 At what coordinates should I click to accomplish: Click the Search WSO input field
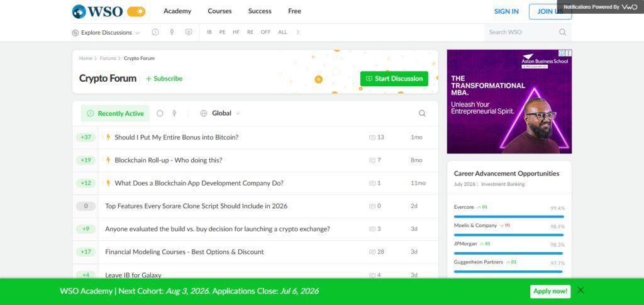click(521, 32)
